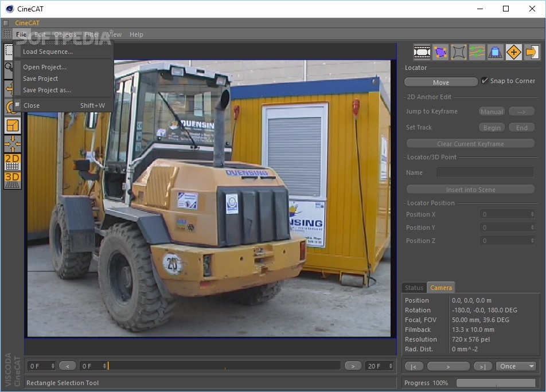This screenshot has width=546, height=392.
Task: Click the inward arrows fit-view icon
Action: pos(13,143)
